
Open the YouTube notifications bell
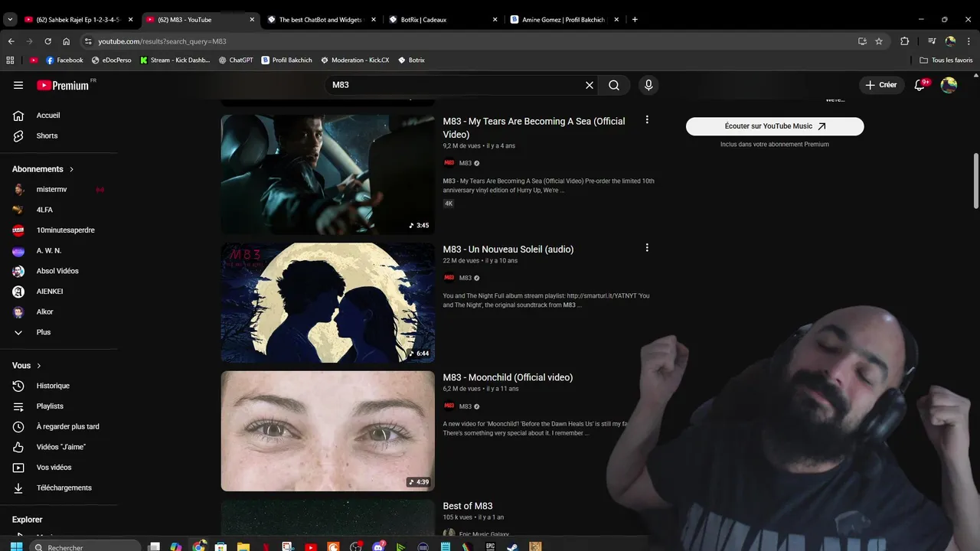click(921, 85)
